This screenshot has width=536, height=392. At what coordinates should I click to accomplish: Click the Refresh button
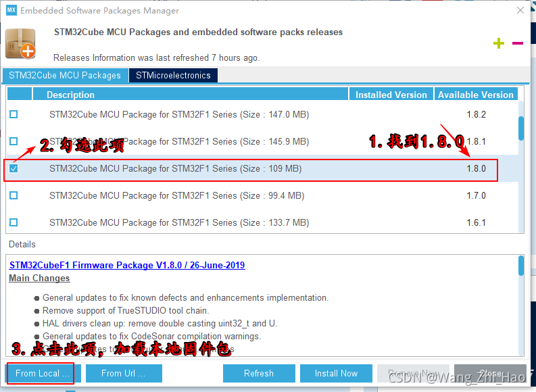coord(259,373)
